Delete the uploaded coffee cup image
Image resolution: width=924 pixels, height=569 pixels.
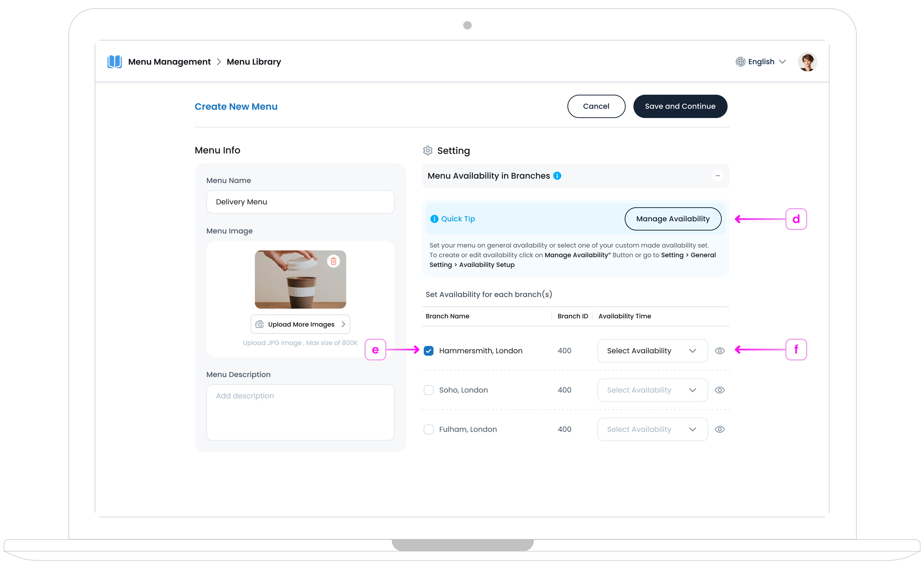[333, 261]
